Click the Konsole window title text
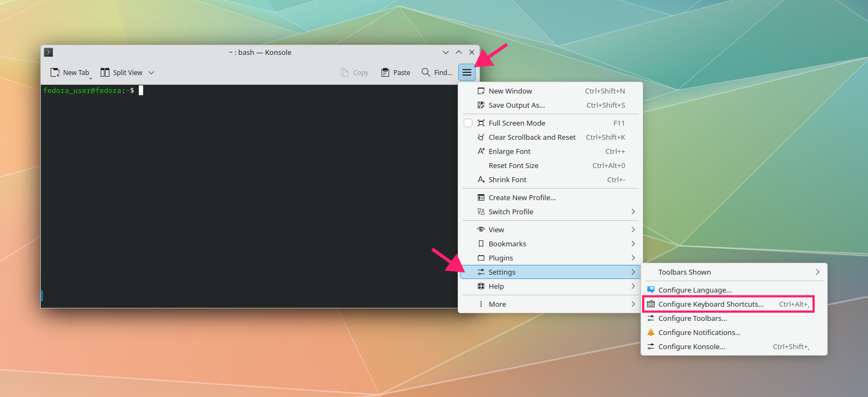The image size is (868, 397). click(260, 52)
